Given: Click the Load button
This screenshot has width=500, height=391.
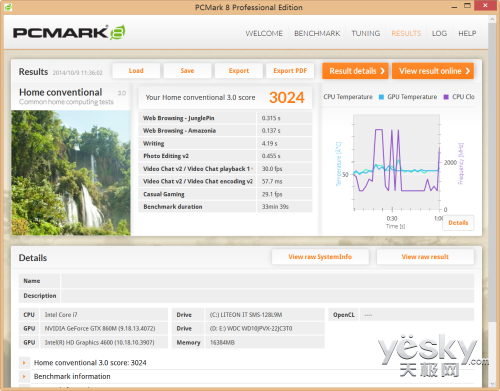Looking at the screenshot, I should pos(136,71).
